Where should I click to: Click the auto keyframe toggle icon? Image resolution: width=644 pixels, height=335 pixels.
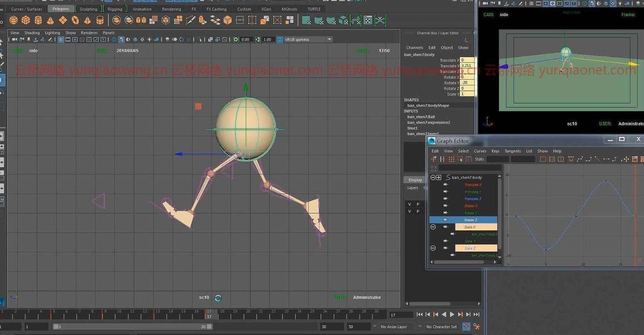[466, 327]
